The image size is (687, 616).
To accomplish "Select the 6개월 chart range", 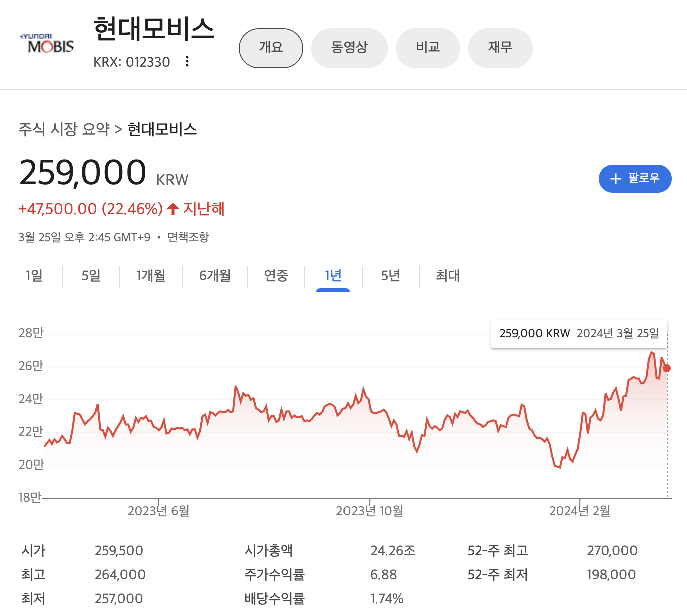I will (x=215, y=275).
